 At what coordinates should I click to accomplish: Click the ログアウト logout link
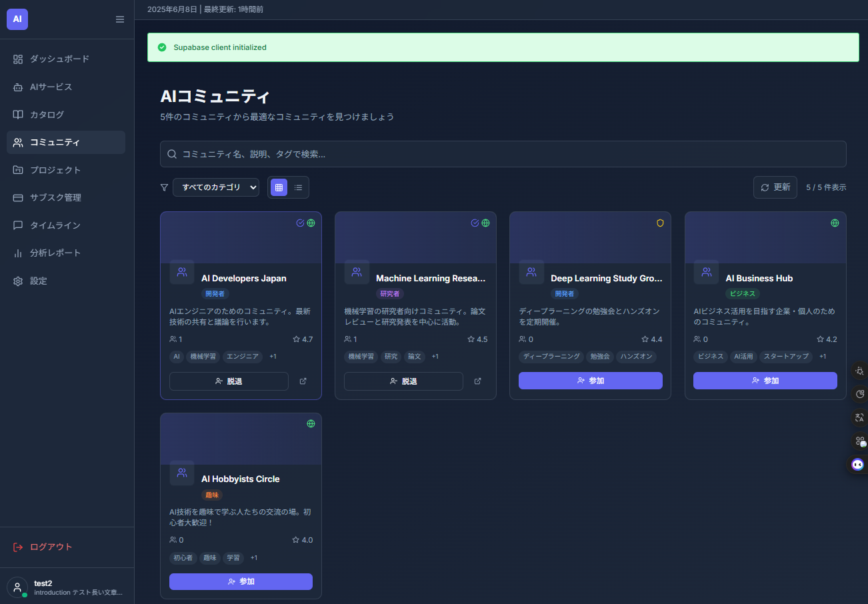[51, 547]
